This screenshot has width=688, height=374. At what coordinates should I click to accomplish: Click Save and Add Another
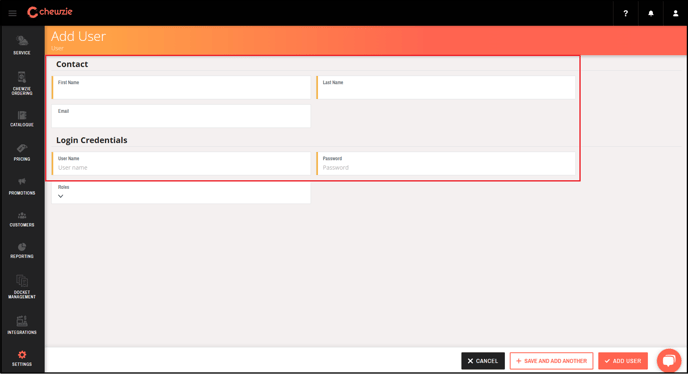pyautogui.click(x=552, y=361)
